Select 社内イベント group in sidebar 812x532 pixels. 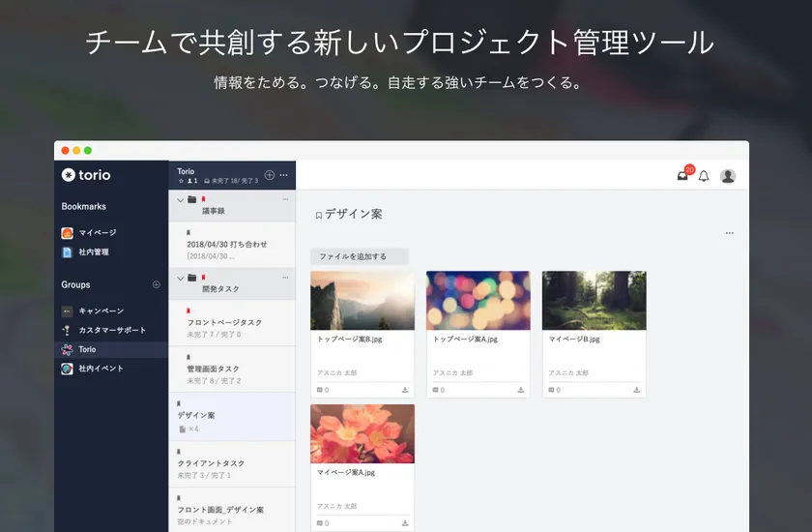[x=101, y=369]
